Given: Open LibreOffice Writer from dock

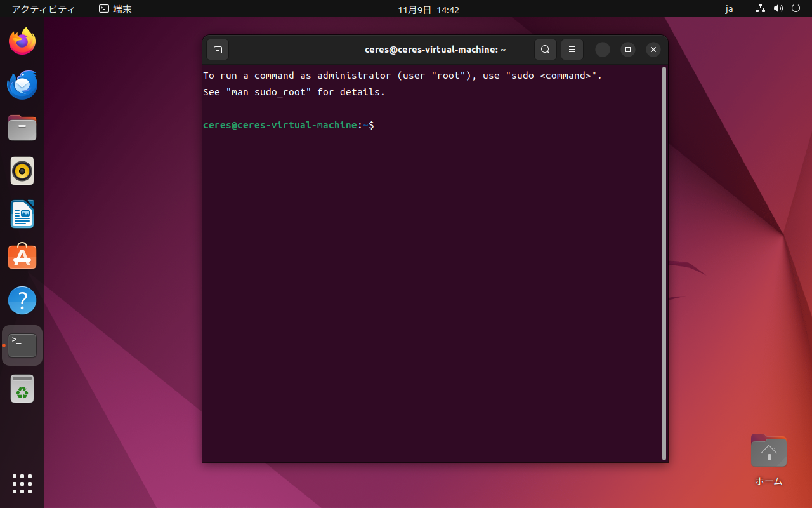Looking at the screenshot, I should (22, 214).
